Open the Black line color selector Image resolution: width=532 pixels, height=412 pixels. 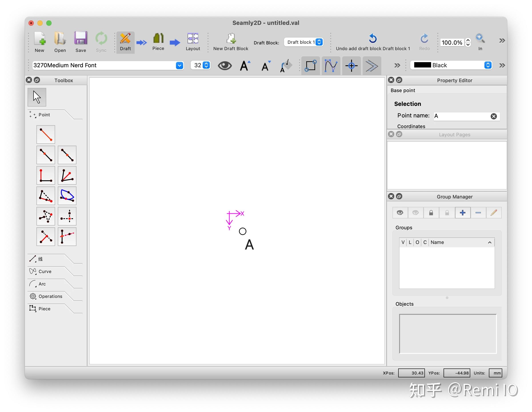[451, 65]
